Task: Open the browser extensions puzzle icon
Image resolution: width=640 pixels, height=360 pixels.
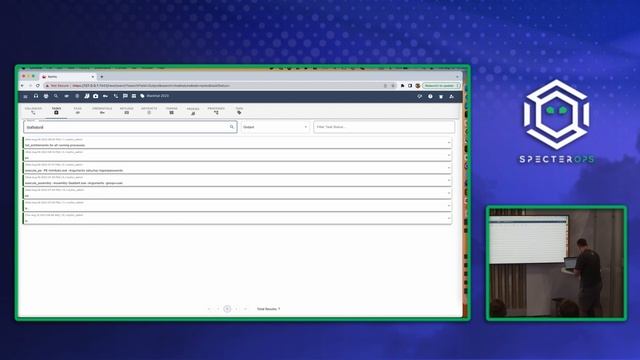Action: pyautogui.click(x=402, y=86)
